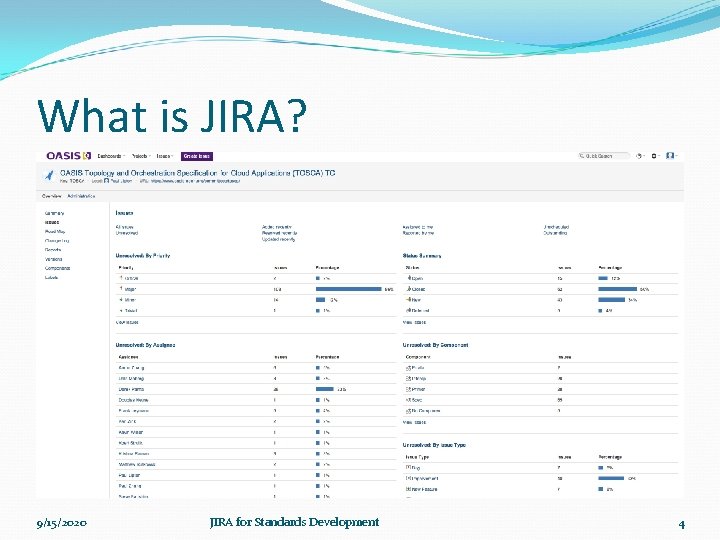720x540 pixels.
Task: Click the Critical priority arrow icon
Action: pyautogui.click(x=121, y=278)
